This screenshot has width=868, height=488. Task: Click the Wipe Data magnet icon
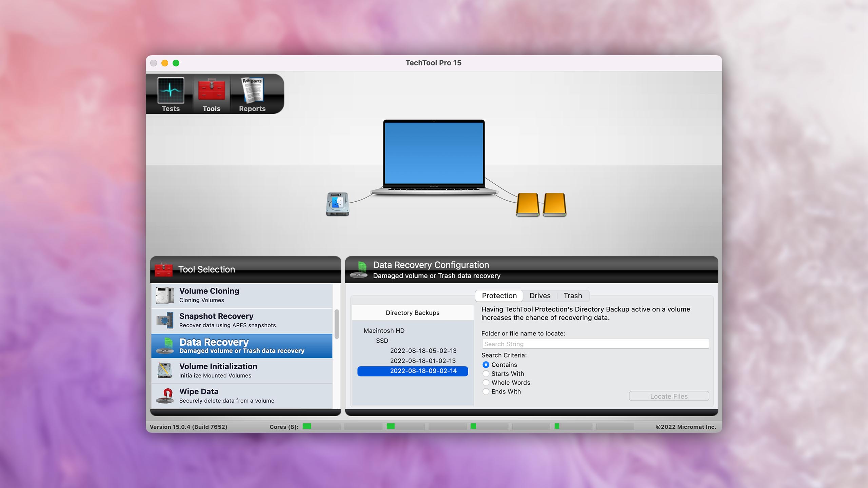[x=165, y=396]
